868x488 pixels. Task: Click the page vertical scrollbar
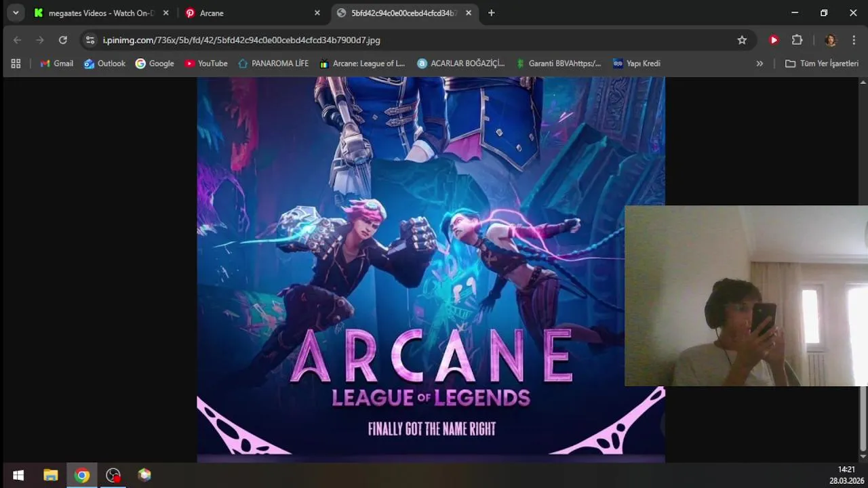click(863, 420)
